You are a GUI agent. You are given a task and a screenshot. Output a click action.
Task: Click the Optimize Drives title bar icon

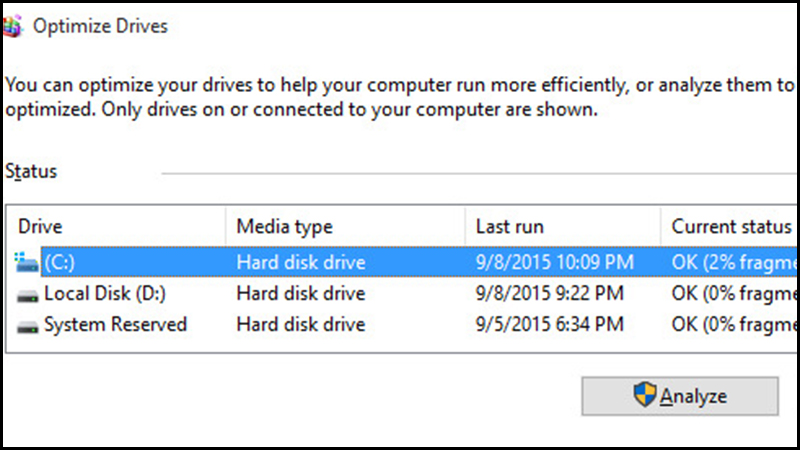[12, 26]
